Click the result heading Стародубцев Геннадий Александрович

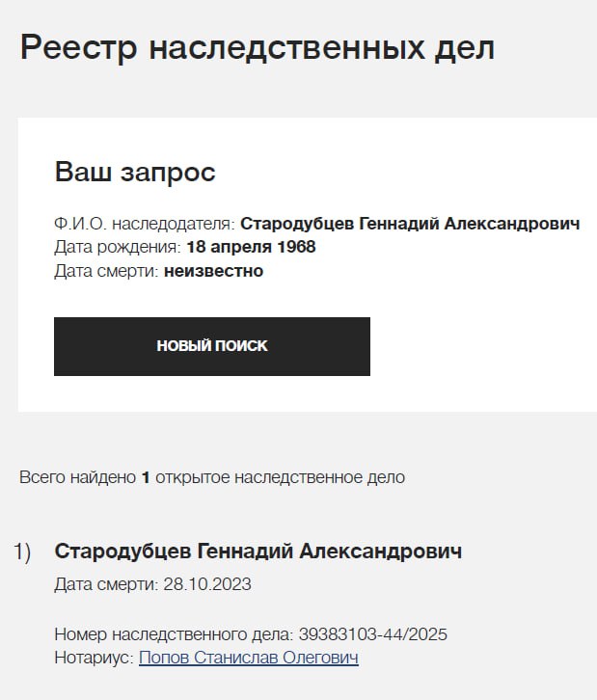pos(258,552)
